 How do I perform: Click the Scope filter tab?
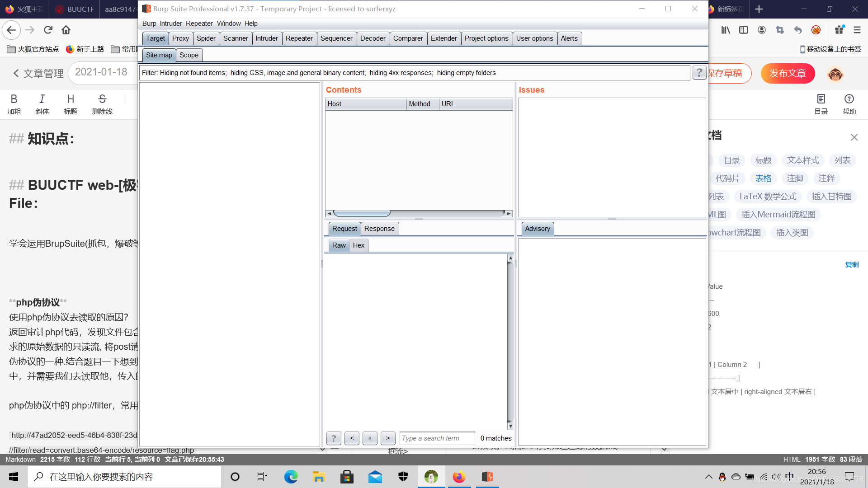point(189,54)
